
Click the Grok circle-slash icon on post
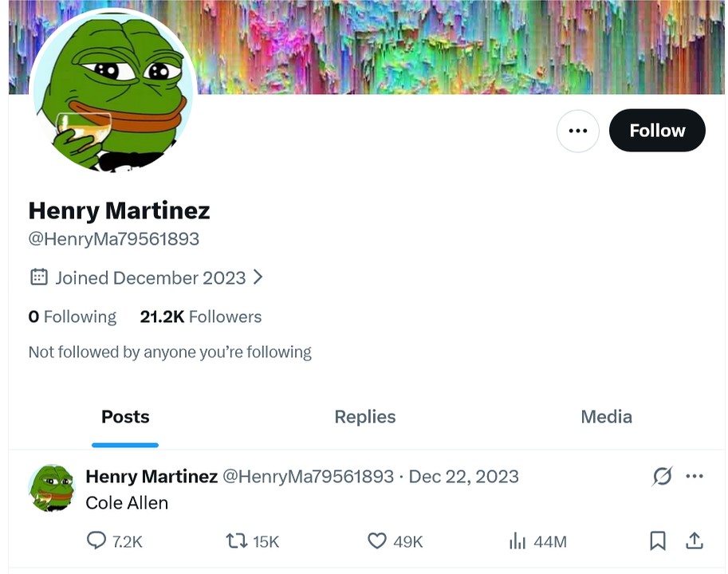(x=662, y=477)
